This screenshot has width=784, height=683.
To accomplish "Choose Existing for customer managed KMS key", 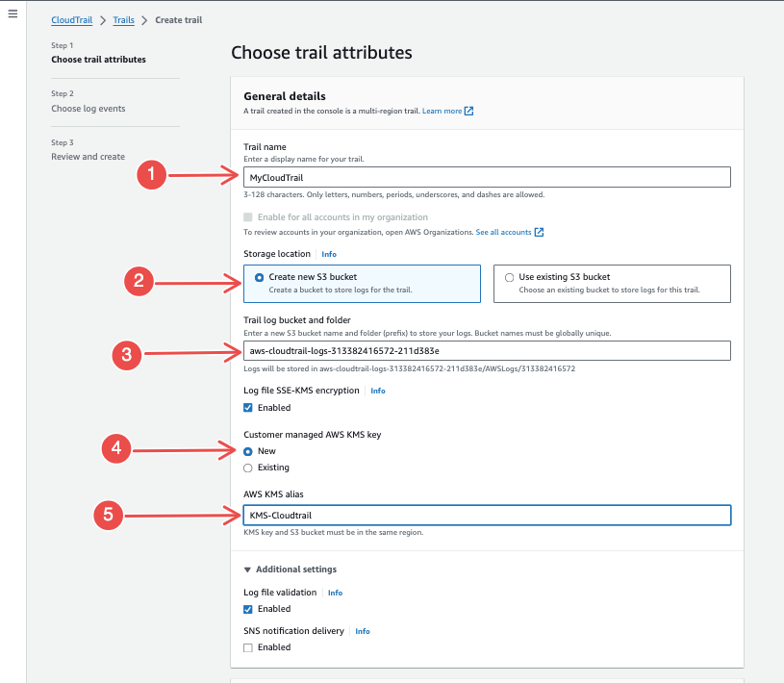I will pos(249,468).
